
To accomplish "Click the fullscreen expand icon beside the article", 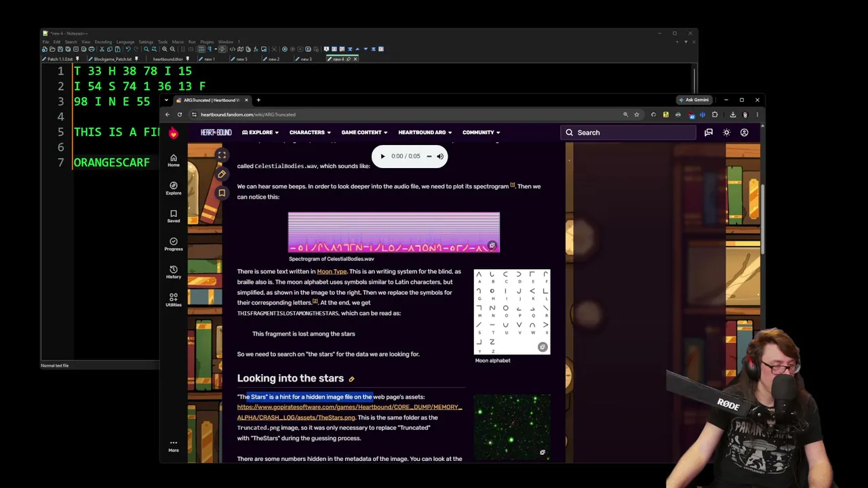I will pos(222,155).
